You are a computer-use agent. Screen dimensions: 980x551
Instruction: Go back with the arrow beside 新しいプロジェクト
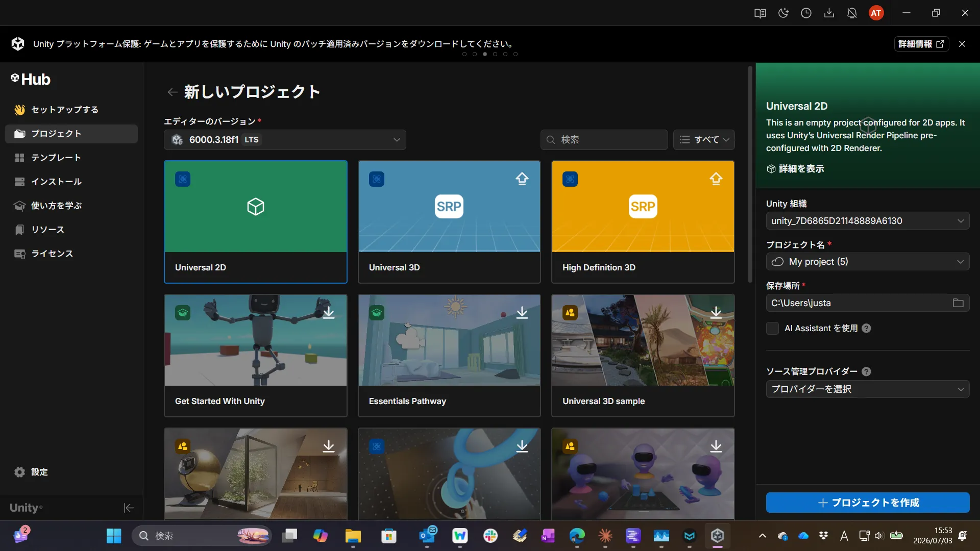coord(173,92)
